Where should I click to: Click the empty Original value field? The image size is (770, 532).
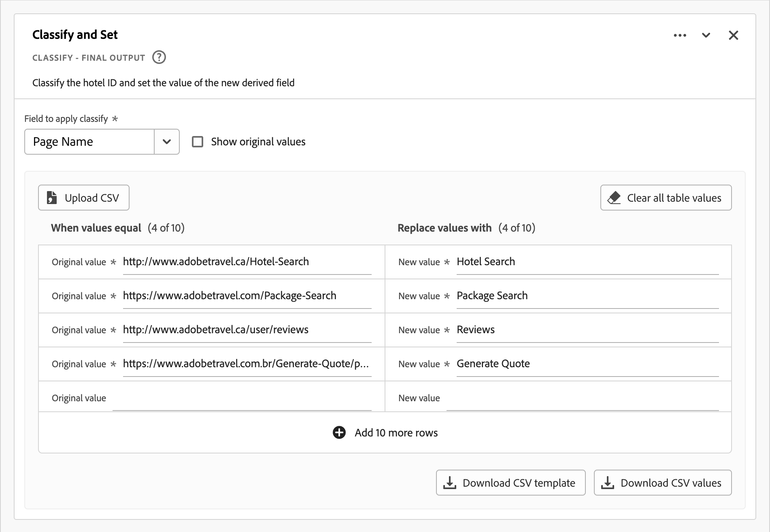click(x=242, y=398)
